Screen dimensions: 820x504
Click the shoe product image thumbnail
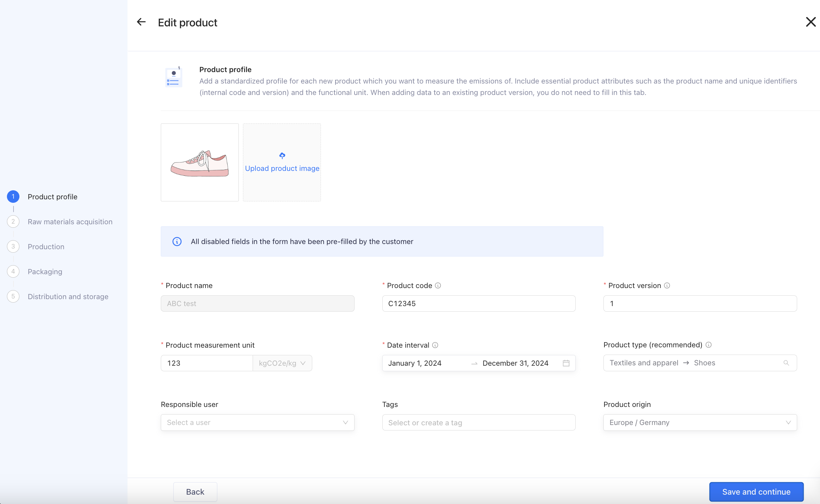(x=200, y=163)
